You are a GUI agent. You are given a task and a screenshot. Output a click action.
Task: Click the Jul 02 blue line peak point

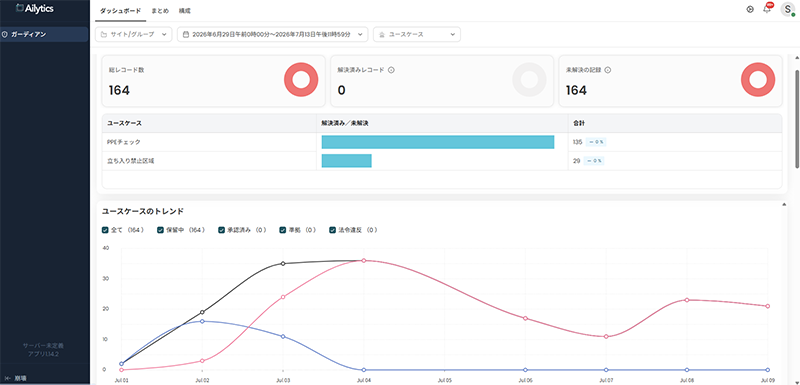pos(202,321)
